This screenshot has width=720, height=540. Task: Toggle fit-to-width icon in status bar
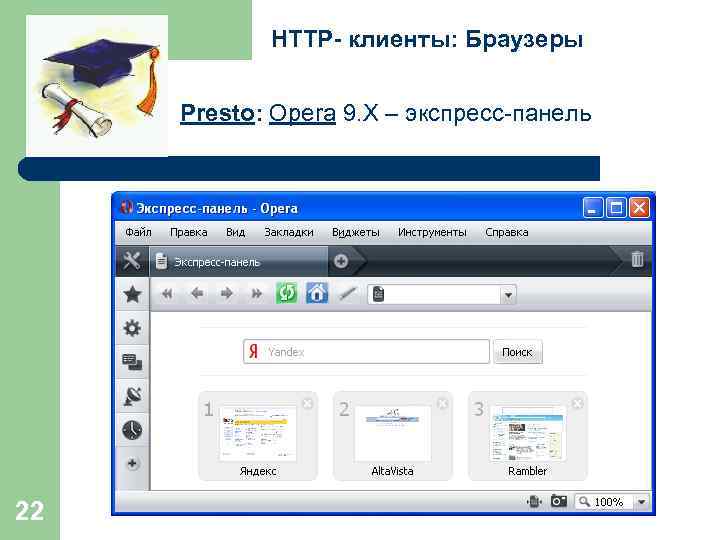pyautogui.click(x=534, y=501)
